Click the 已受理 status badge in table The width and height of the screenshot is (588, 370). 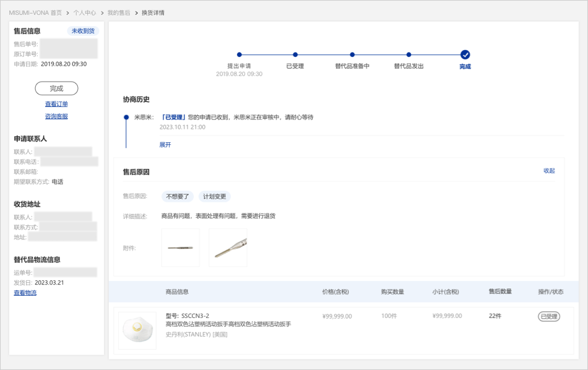(548, 316)
